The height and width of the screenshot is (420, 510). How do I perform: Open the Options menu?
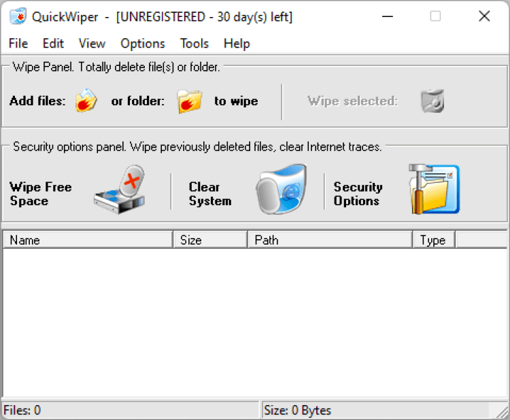143,43
